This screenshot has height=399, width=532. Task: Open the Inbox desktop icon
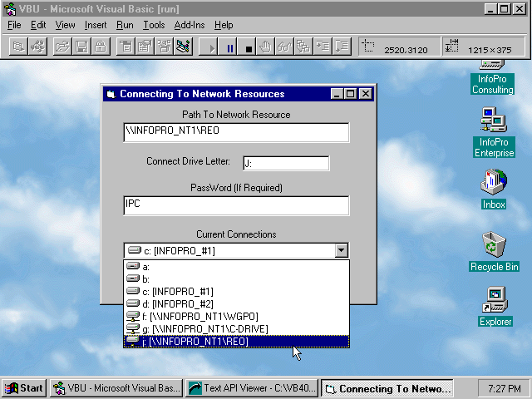point(494,184)
